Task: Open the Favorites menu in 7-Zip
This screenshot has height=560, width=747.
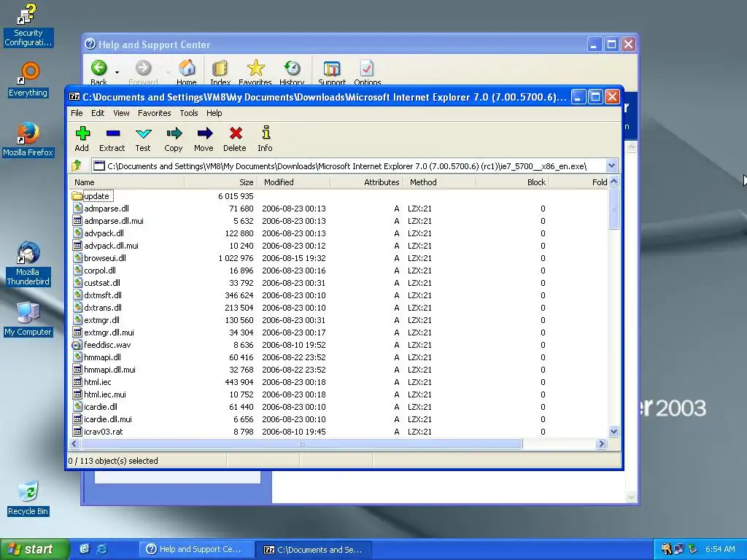Action: [155, 113]
